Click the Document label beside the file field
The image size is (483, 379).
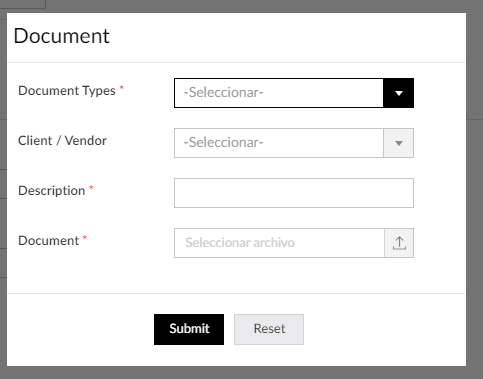point(49,241)
